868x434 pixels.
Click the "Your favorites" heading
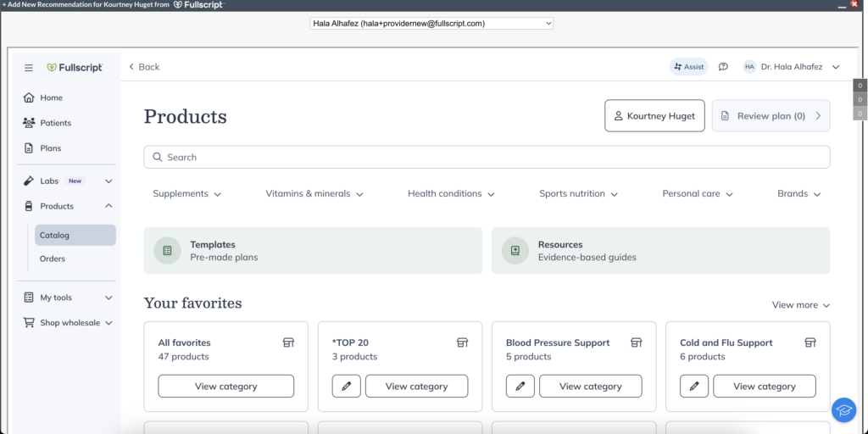(x=192, y=303)
